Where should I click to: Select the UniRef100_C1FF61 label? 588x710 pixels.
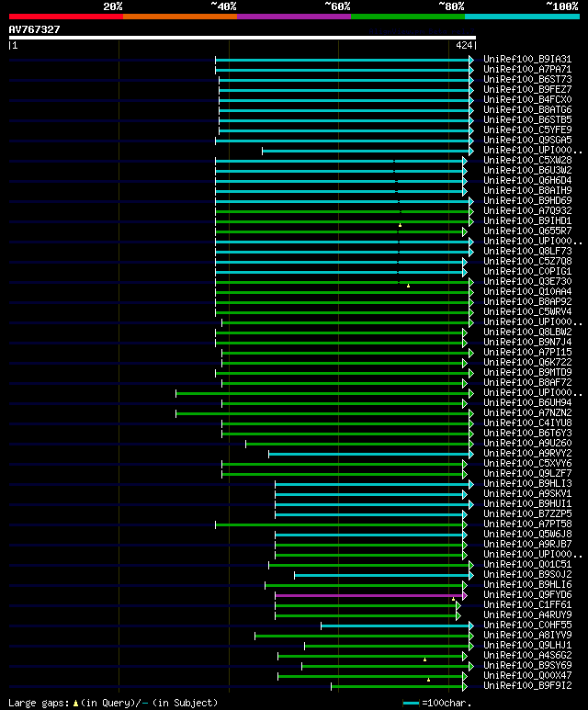(x=527, y=605)
